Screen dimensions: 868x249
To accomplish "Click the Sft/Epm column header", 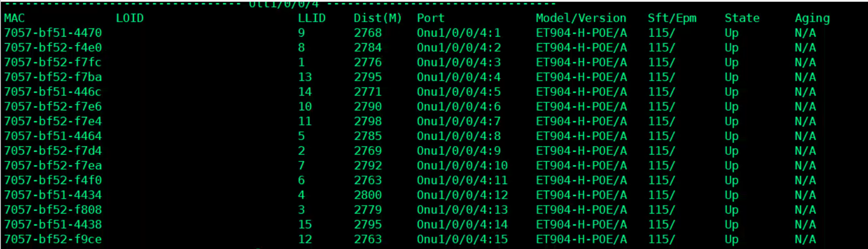I will 672,18.
